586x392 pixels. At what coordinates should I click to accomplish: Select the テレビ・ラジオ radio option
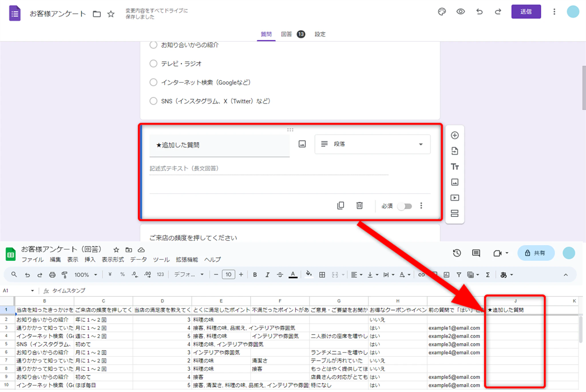(153, 63)
